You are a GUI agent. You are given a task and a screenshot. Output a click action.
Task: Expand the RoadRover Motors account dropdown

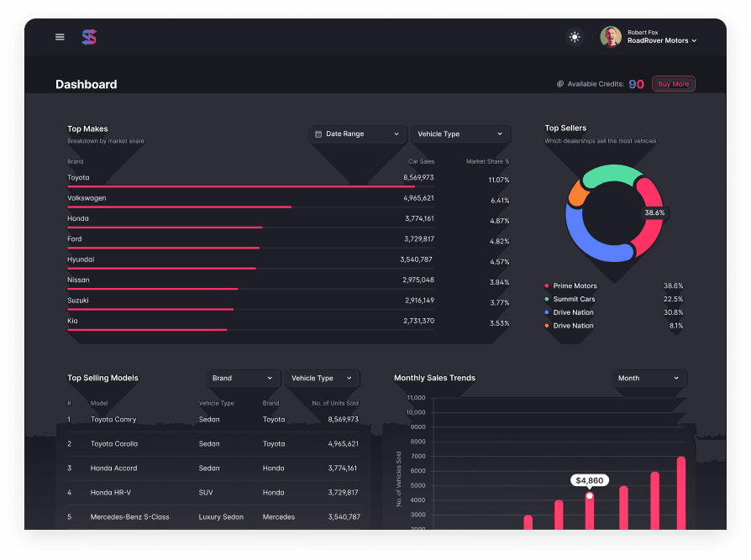(694, 41)
